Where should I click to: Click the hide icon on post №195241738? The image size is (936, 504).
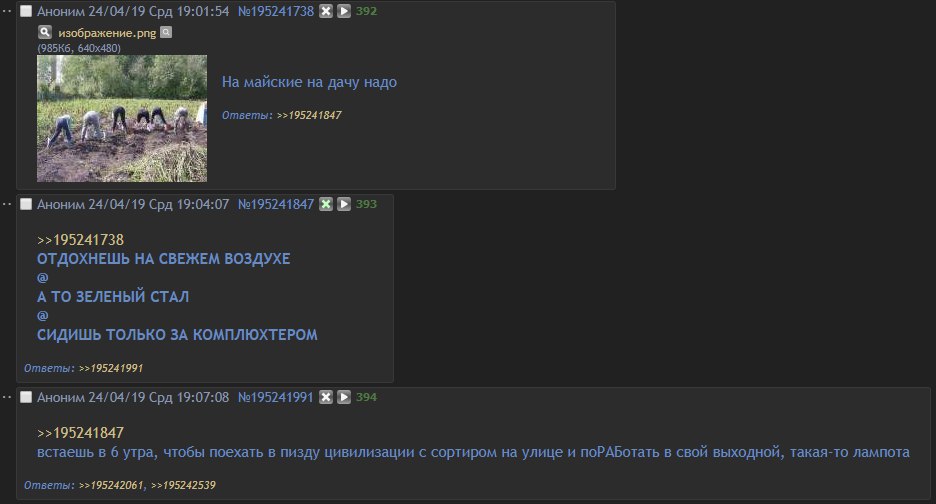tap(325, 11)
